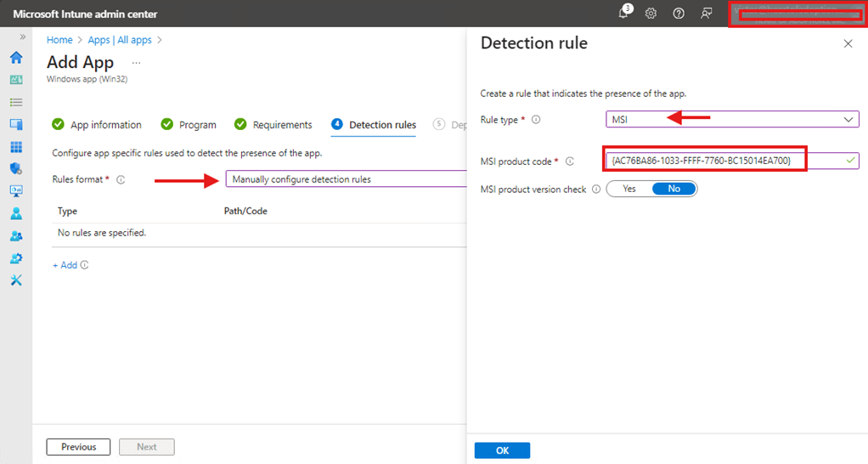Viewport: 868px width, 464px height.
Task: Click OK in Detection rule panel
Action: tap(502, 450)
